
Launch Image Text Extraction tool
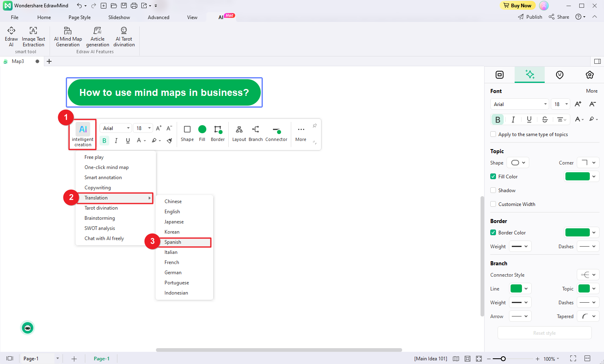[33, 37]
